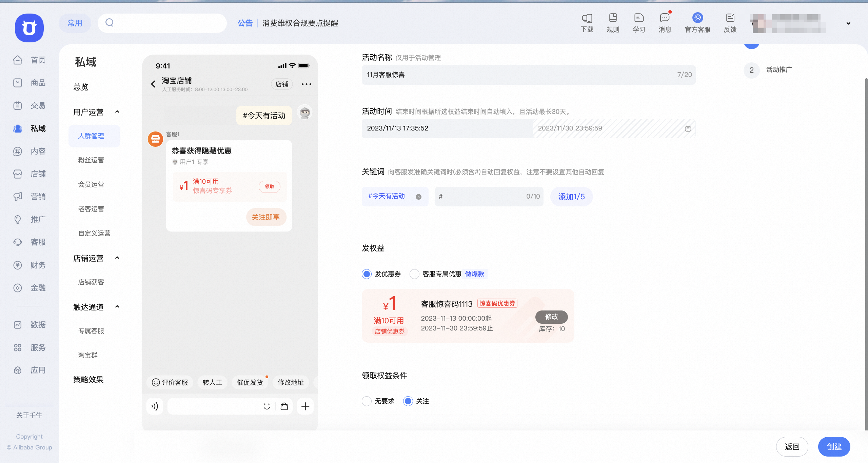Open the 商品 products sidebar icon
This screenshot has height=463, width=868.
pos(18,83)
